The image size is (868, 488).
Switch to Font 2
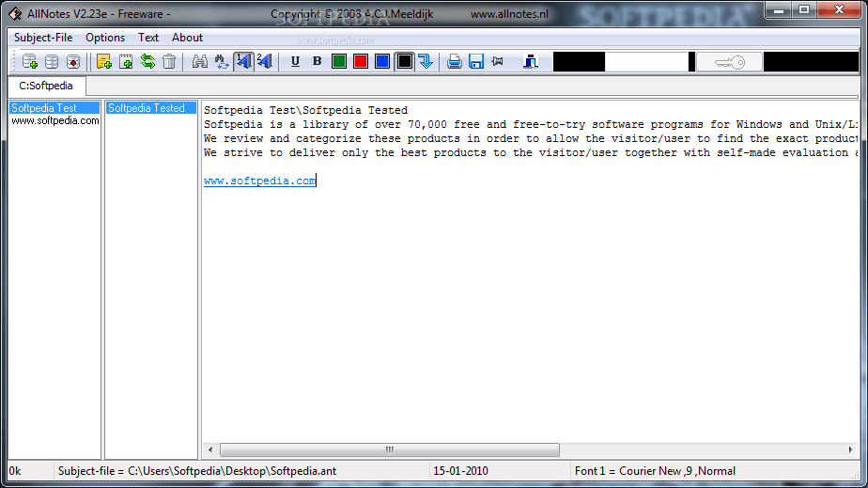click(265, 61)
